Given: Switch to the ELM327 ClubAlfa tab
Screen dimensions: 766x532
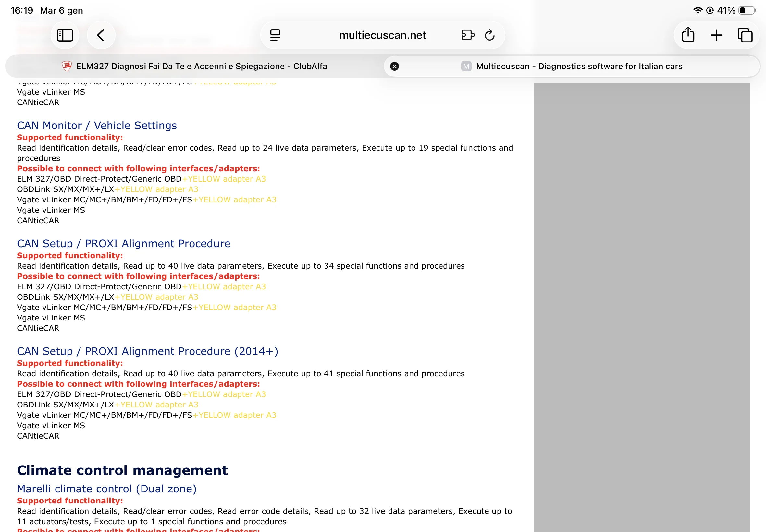Looking at the screenshot, I should tap(194, 66).
